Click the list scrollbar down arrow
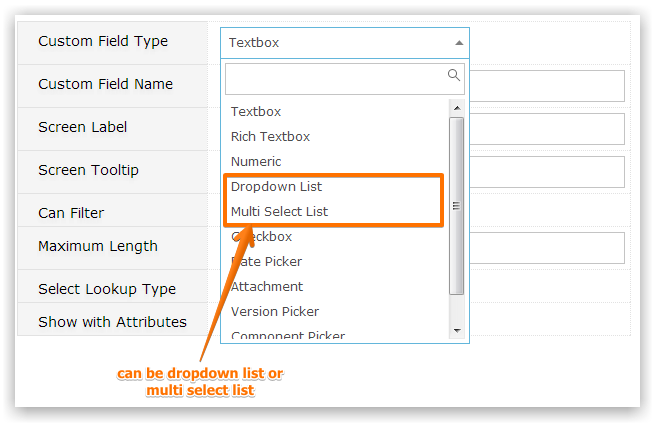The width and height of the screenshot is (655, 427). click(x=457, y=330)
